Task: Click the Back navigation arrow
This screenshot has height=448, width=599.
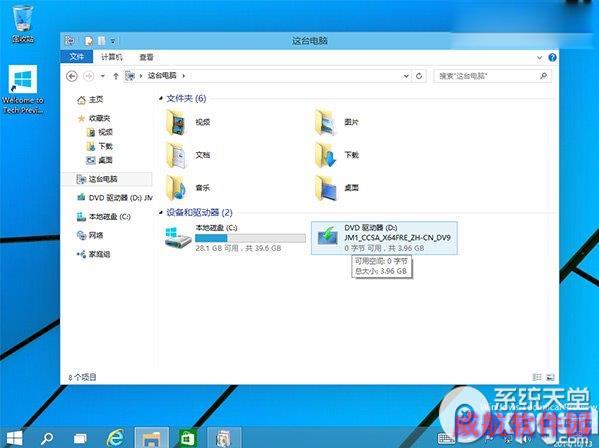Action: (x=72, y=76)
